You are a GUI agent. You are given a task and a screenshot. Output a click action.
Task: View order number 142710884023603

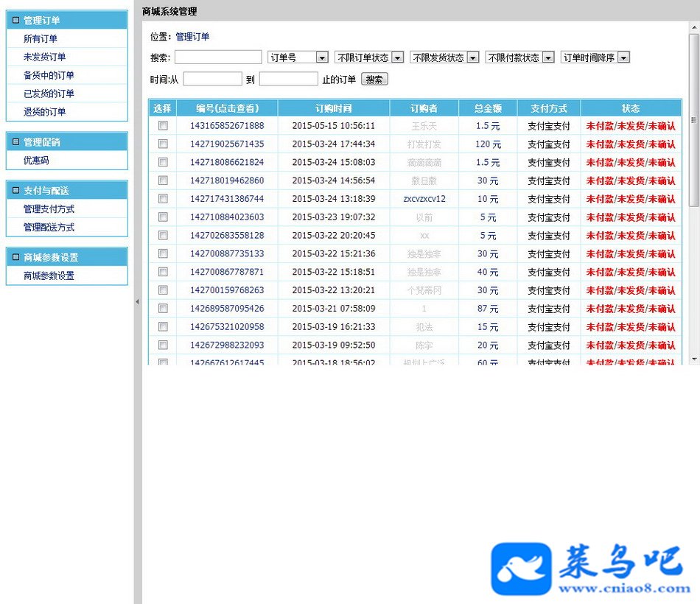point(227,217)
